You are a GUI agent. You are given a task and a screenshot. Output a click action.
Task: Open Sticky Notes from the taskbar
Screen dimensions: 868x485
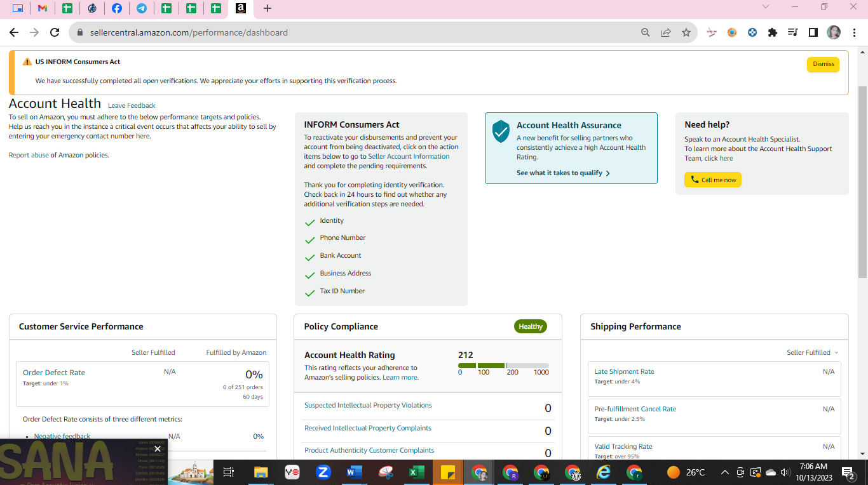tap(447, 472)
